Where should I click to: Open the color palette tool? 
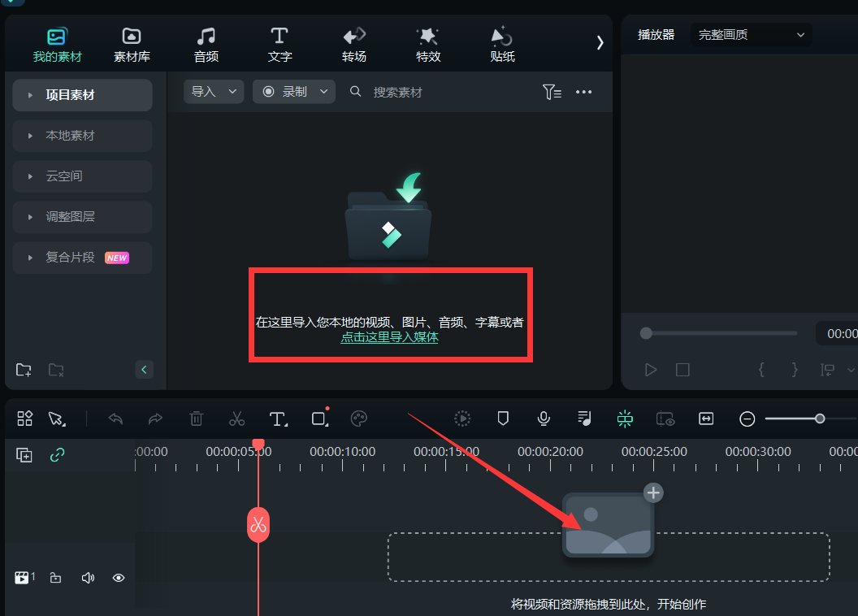360,419
